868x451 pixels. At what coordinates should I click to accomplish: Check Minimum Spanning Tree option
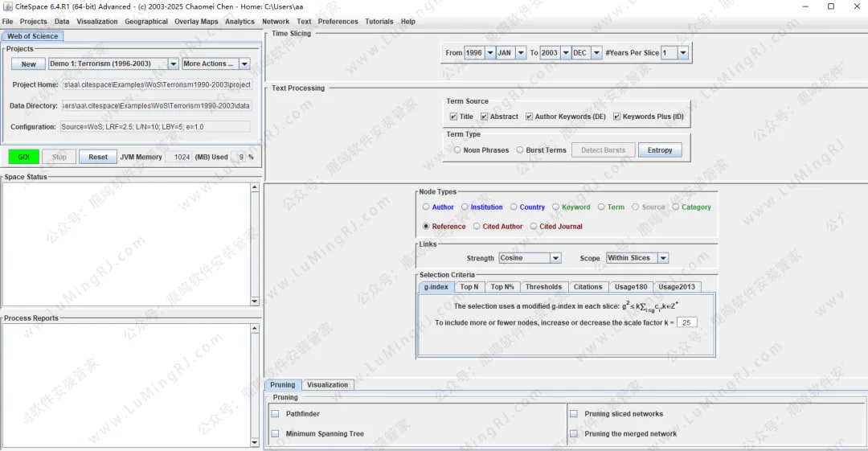[276, 434]
